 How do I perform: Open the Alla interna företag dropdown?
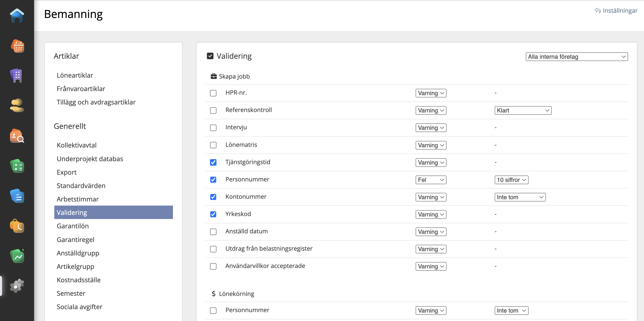point(576,57)
